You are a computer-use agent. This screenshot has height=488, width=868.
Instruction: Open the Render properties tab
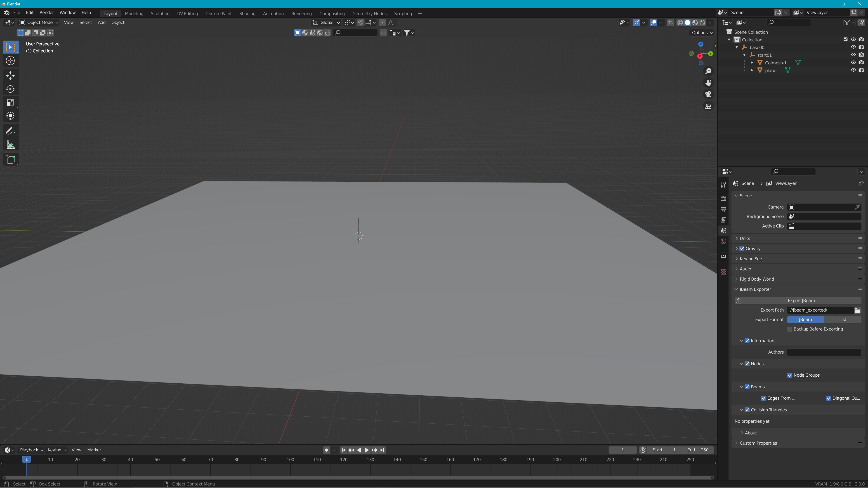[x=723, y=198]
